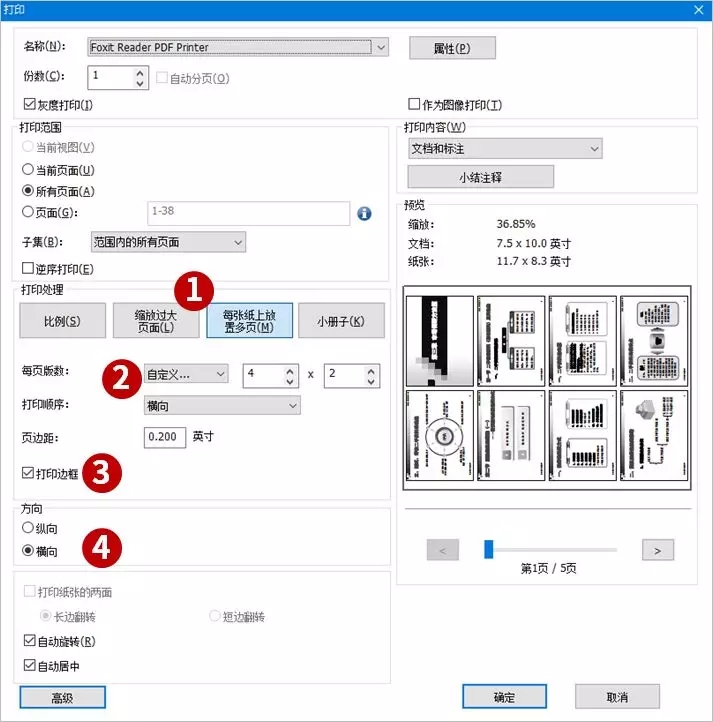Viewport: 713px width, 722px height.
Task: Increase copies count with up arrow
Action: tap(140, 73)
